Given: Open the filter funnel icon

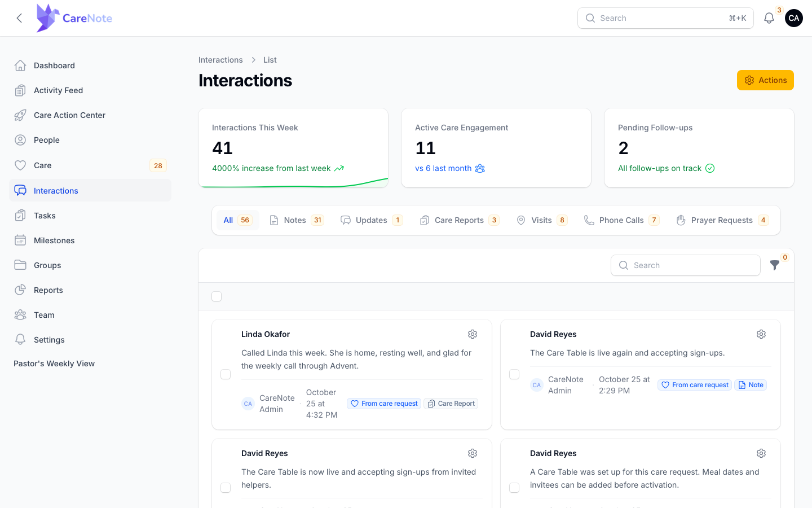Looking at the screenshot, I should click(x=775, y=265).
